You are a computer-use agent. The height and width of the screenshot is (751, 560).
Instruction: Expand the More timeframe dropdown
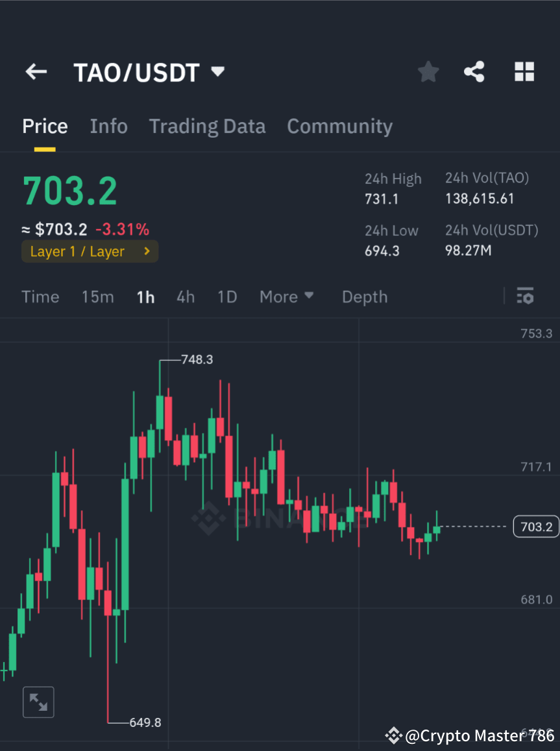286,297
